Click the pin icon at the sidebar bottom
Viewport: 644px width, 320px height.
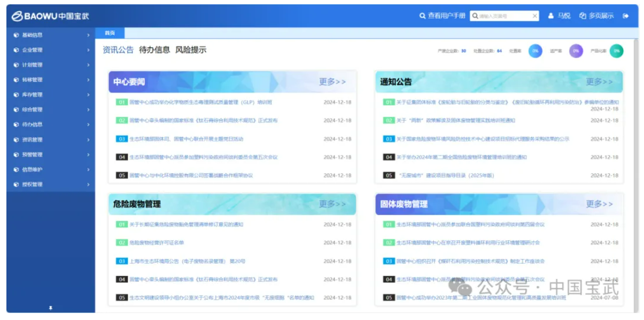[x=51, y=308]
